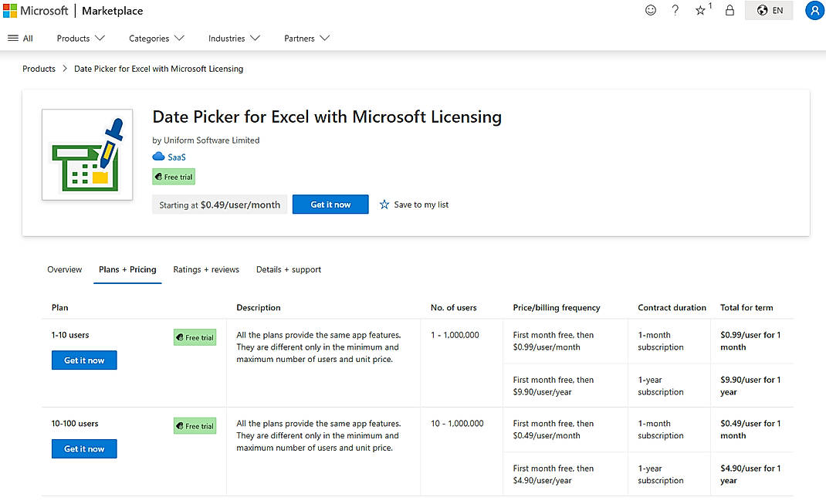Click '$0.99/user for 1 month' total

750,340
